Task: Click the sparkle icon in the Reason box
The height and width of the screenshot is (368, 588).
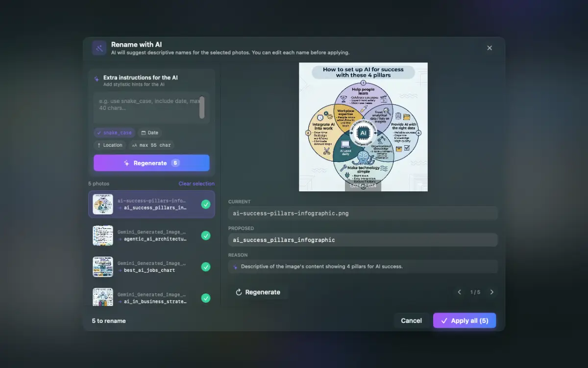Action: click(x=235, y=267)
